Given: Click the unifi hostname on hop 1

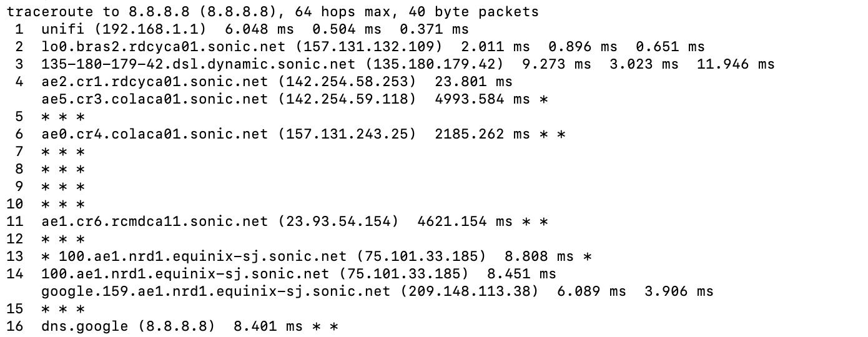Looking at the screenshot, I should pyautogui.click(x=63, y=29).
